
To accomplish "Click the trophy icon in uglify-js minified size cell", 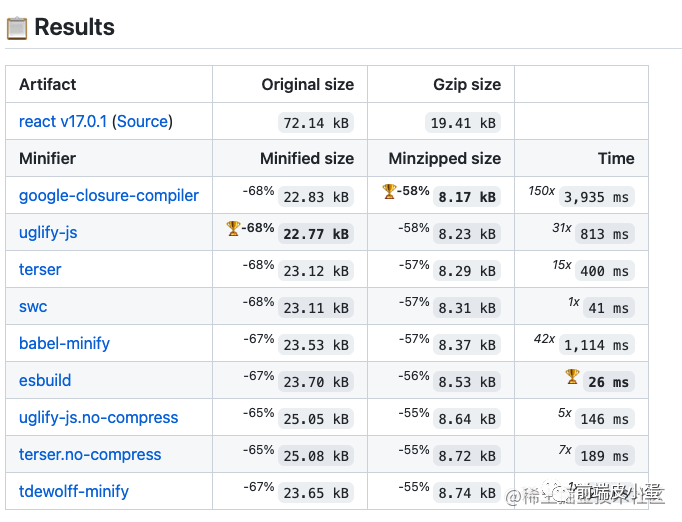I will point(234,228).
